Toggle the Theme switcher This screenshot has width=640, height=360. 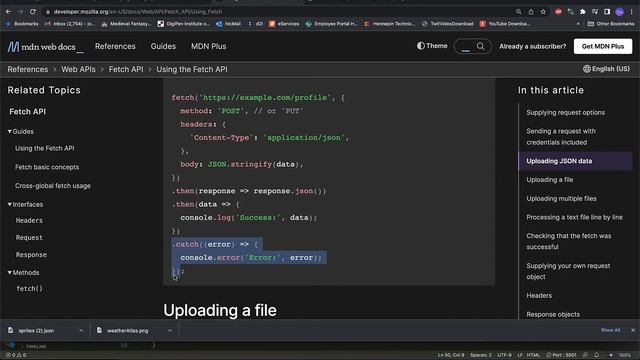coord(432,46)
